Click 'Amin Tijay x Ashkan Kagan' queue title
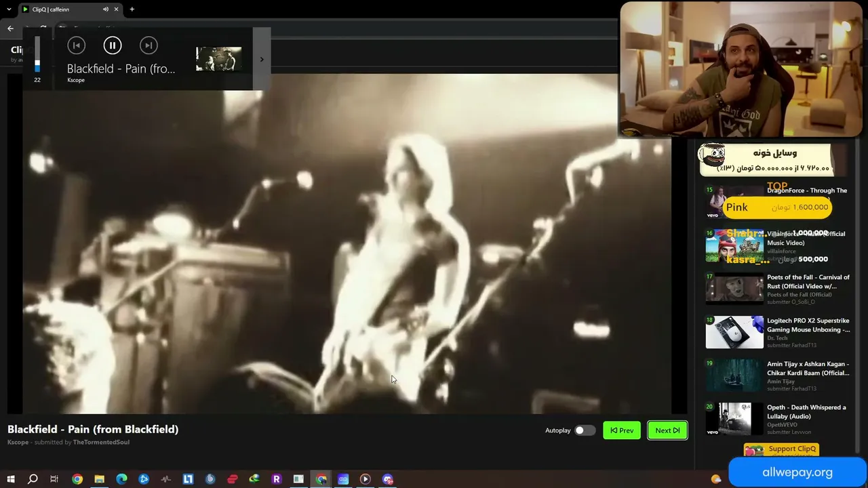 coord(808,369)
